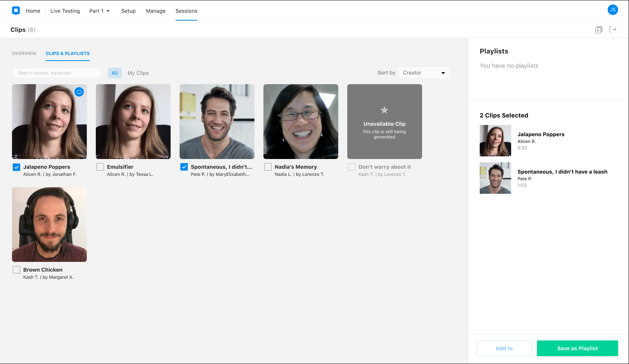Expand the Part 1 dropdown menu

(100, 11)
